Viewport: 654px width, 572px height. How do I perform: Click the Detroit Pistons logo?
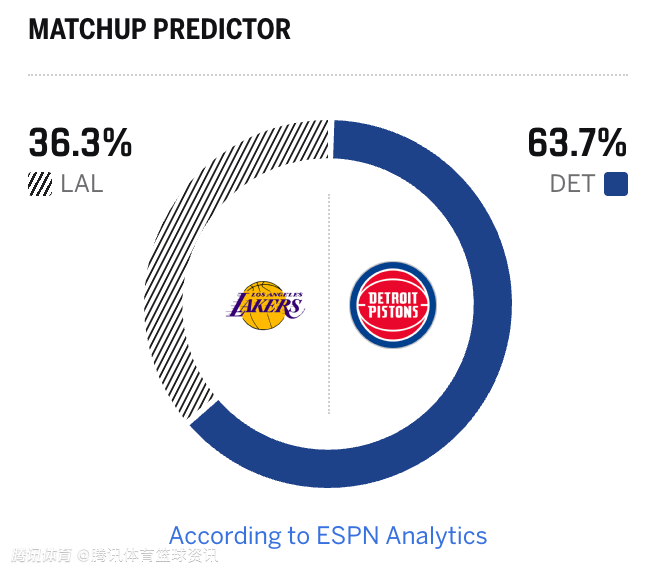pyautogui.click(x=393, y=305)
